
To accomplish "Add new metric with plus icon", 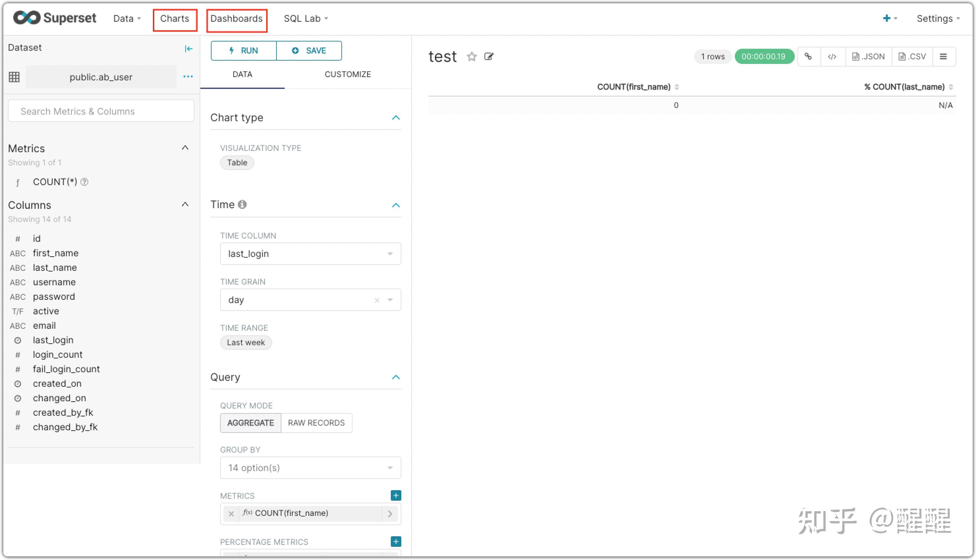I will click(395, 495).
